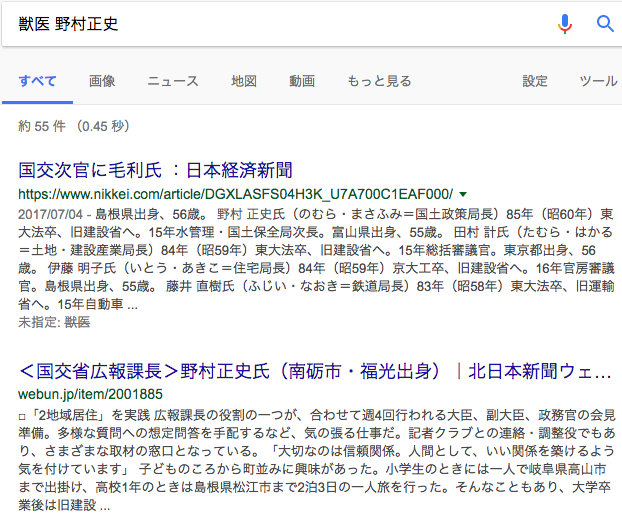622x517 pixels.
Task: Open the ツール options
Action: point(598,81)
